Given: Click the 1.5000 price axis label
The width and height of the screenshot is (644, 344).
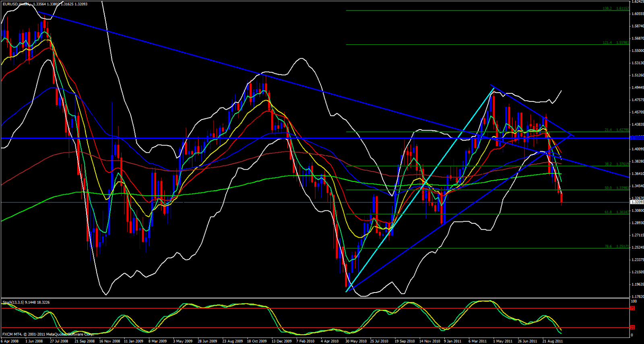Looking at the screenshot, I should 638,51.
